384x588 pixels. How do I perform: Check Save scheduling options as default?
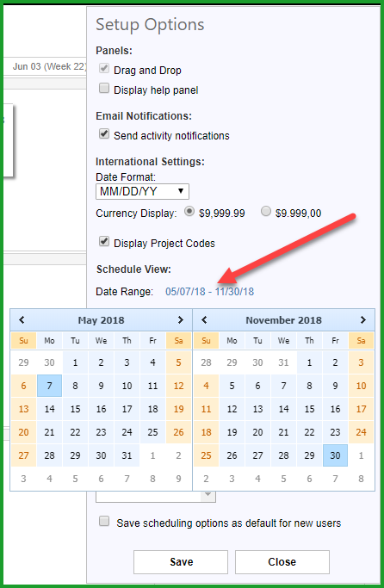point(104,521)
